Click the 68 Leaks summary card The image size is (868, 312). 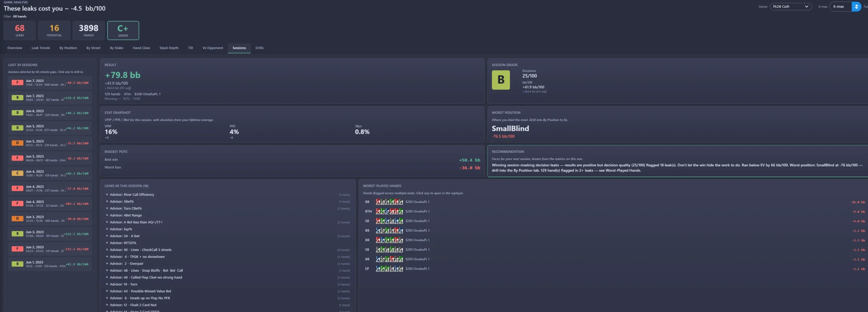(20, 30)
